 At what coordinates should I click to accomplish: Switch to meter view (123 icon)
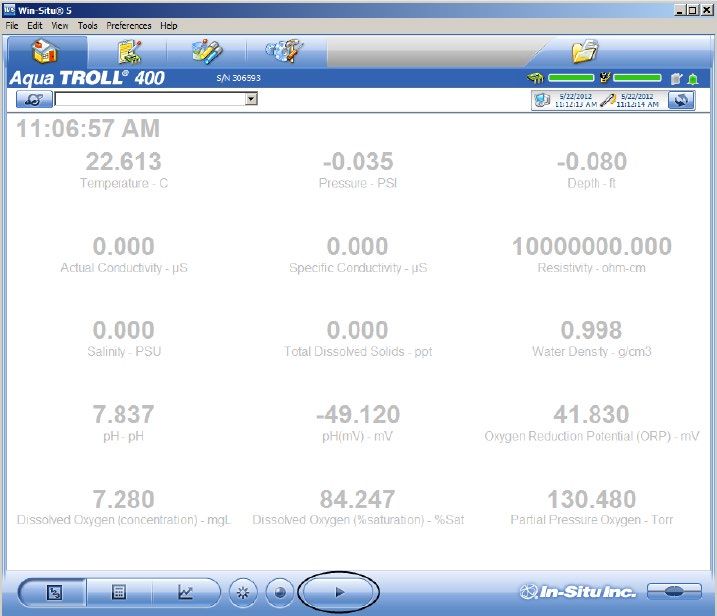[54, 593]
